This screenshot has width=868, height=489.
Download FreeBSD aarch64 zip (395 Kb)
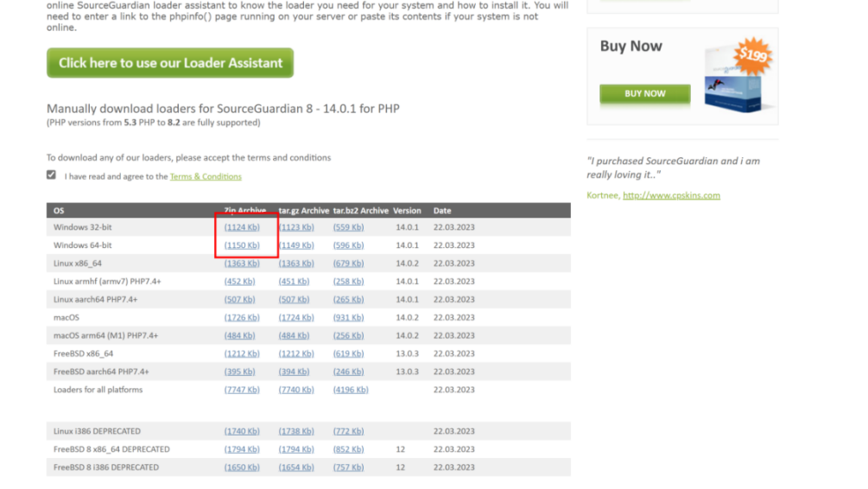(x=240, y=372)
